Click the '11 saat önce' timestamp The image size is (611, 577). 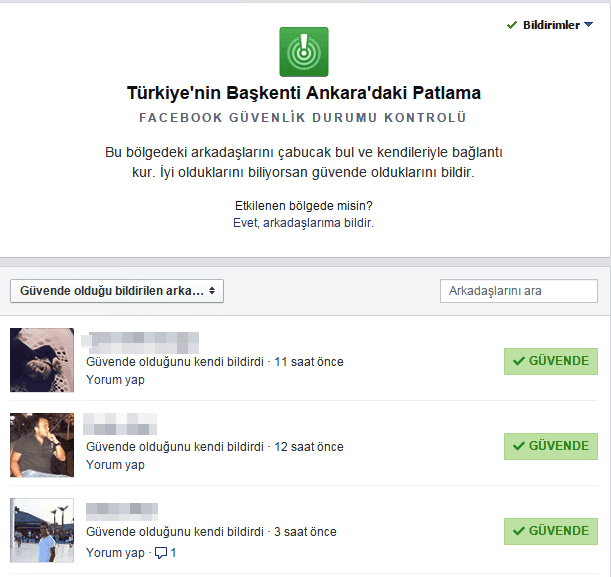pyautogui.click(x=309, y=362)
